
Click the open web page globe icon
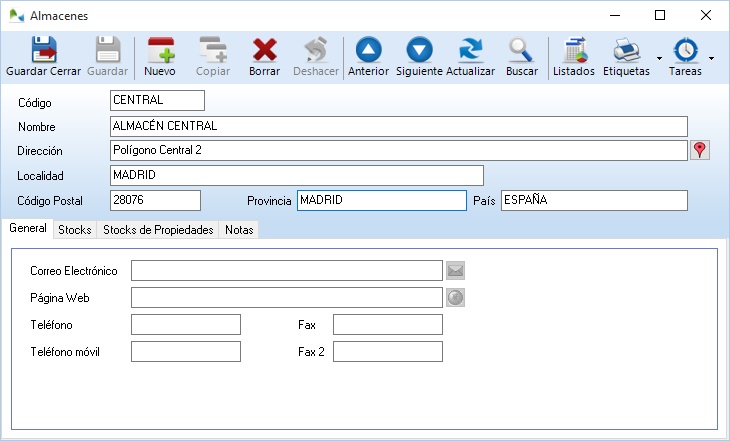coord(455,298)
